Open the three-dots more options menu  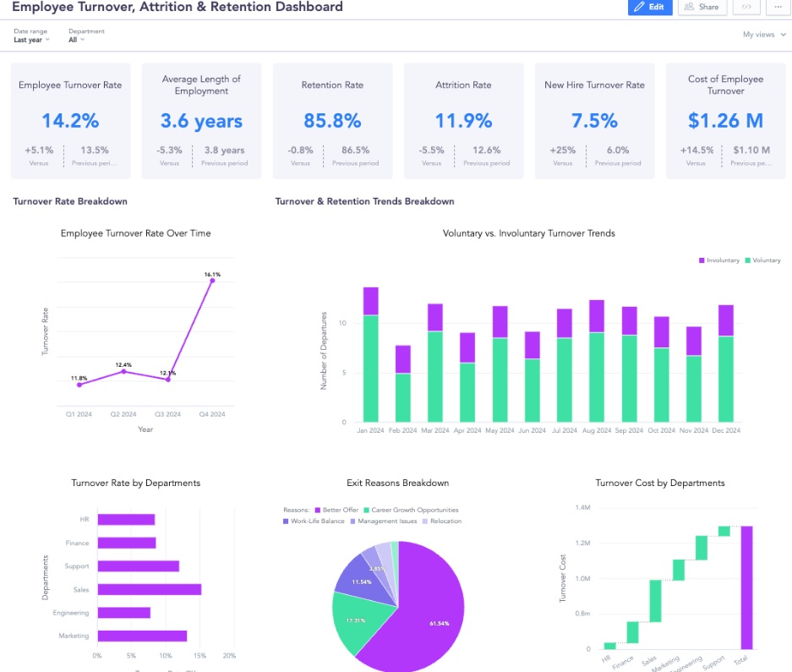pos(778,7)
